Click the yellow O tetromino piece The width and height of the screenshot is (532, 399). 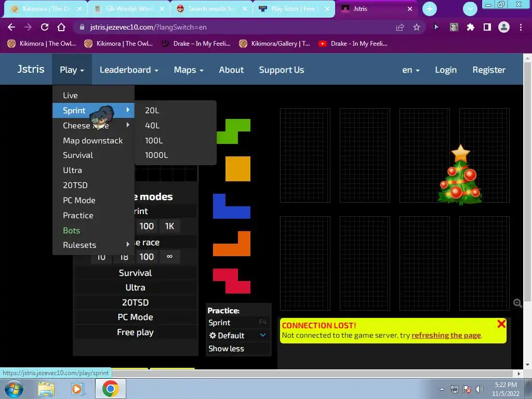238,169
